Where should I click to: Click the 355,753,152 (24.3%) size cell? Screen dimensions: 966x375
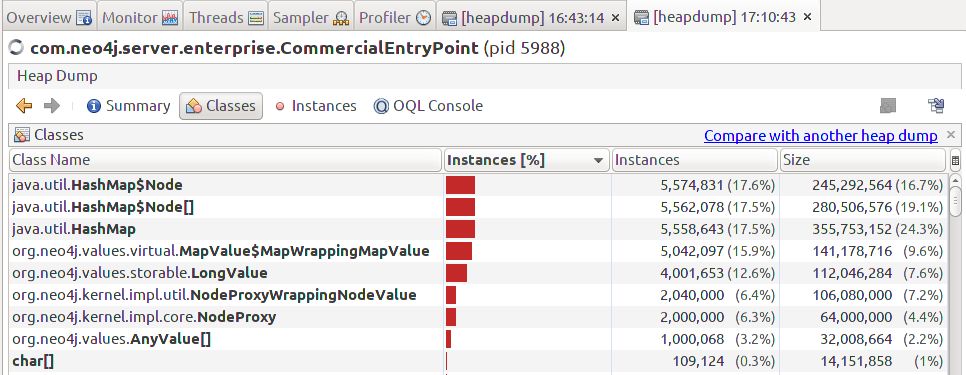[x=864, y=229]
